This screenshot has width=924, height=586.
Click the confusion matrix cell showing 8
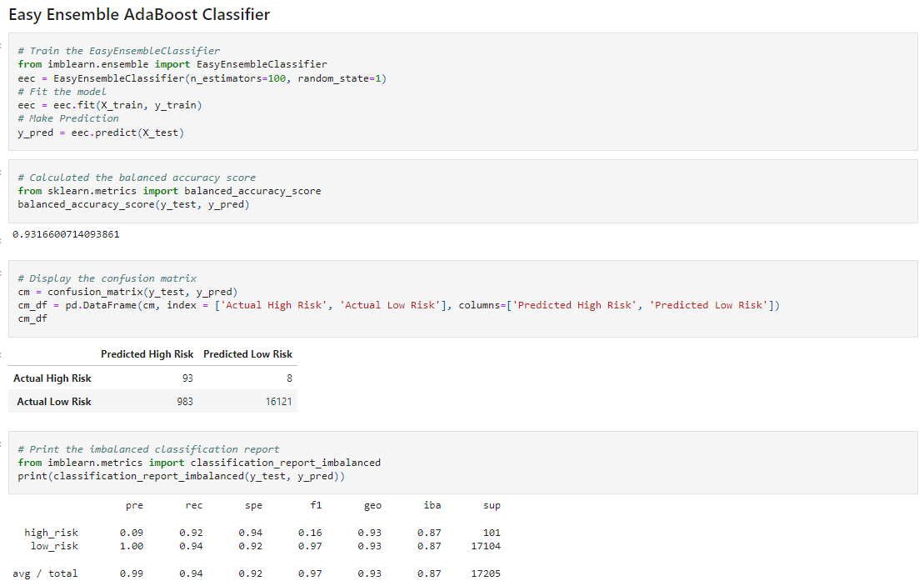click(x=289, y=378)
